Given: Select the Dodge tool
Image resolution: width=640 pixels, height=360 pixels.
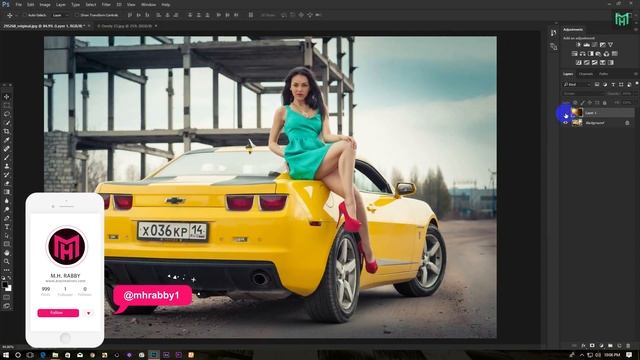Looking at the screenshot, I should [7, 209].
